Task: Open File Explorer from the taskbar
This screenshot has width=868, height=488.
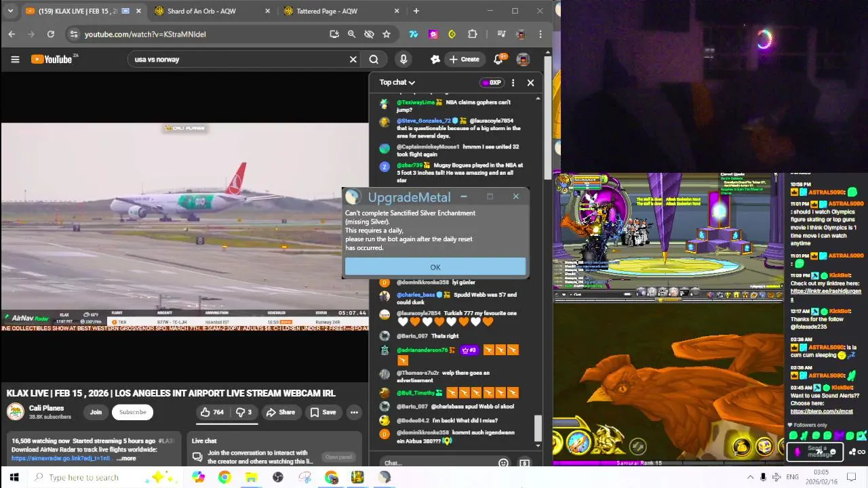Action: point(251,477)
